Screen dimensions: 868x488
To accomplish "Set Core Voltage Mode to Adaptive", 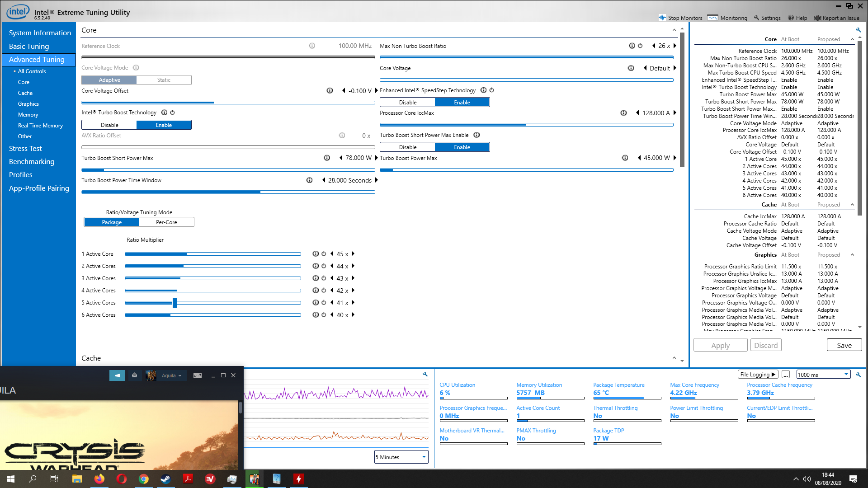I will point(109,80).
